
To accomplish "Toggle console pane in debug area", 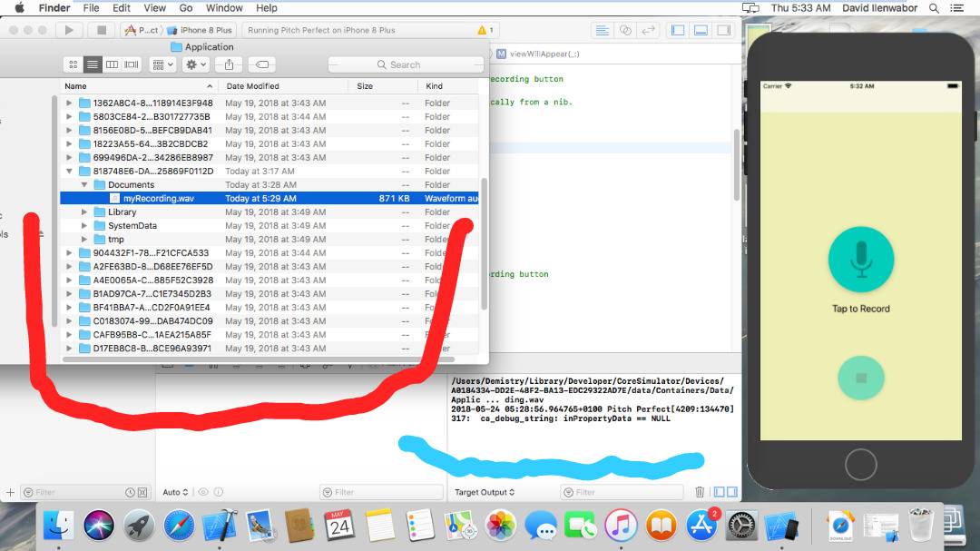I will coord(732,492).
